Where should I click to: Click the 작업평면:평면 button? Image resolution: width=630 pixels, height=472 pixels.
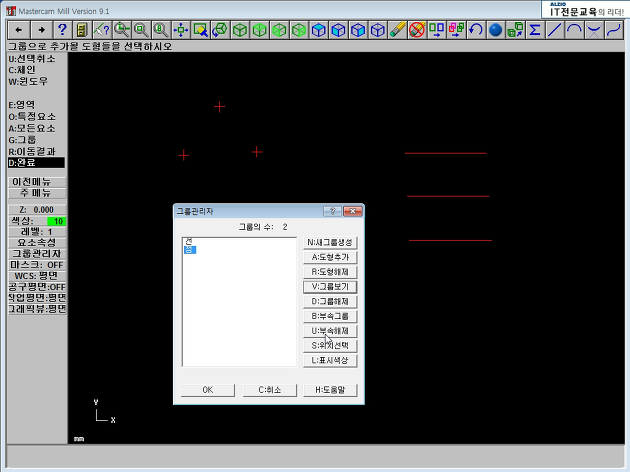pos(37,298)
